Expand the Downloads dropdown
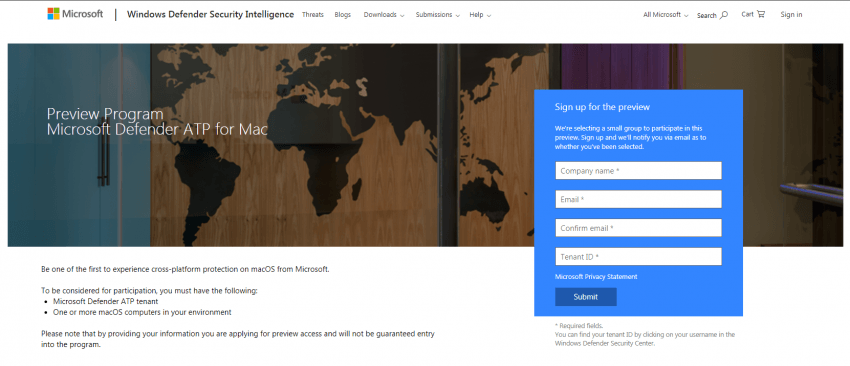The height and width of the screenshot is (366, 850). (384, 15)
